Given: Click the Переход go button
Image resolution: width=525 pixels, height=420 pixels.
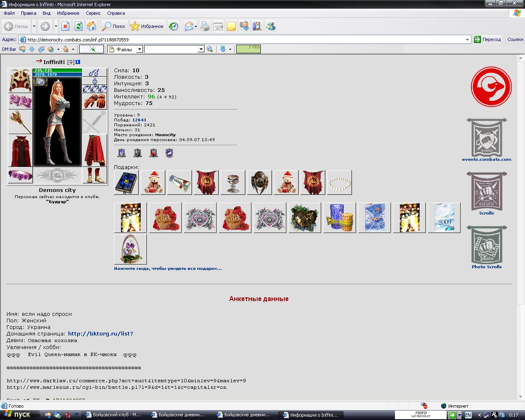Looking at the screenshot, I should (x=487, y=39).
